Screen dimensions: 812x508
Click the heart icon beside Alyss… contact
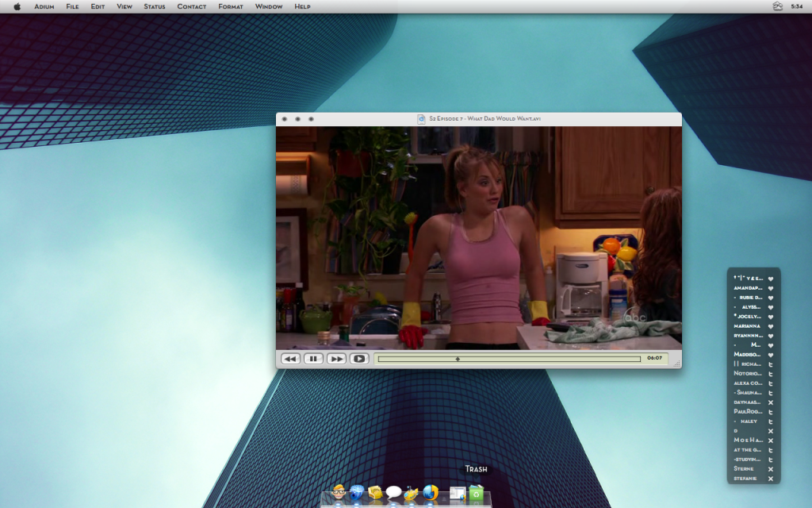click(771, 307)
